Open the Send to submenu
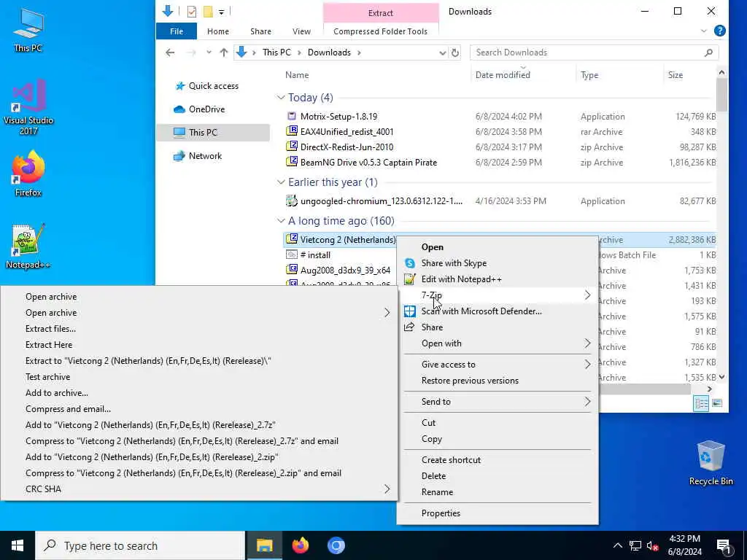Screen dimensions: 747x560 [x=498, y=402]
